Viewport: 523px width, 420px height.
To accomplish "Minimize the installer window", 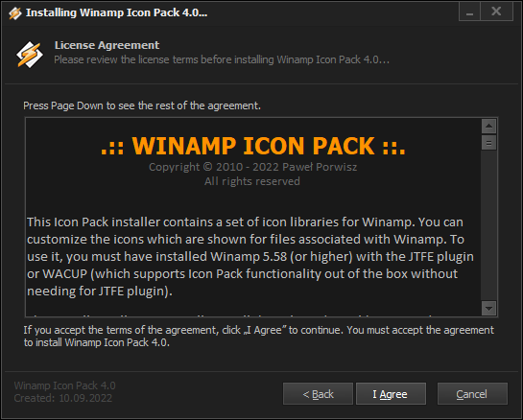I will tap(469, 12).
